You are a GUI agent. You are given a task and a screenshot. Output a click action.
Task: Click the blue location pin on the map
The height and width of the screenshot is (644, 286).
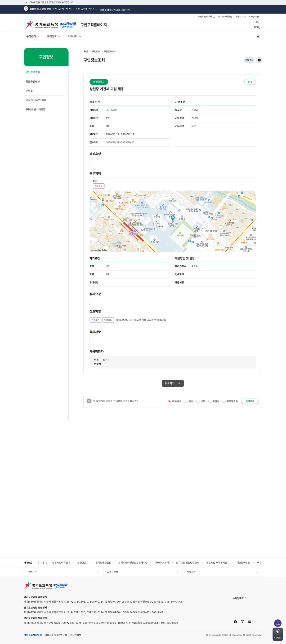pyautogui.click(x=173, y=218)
